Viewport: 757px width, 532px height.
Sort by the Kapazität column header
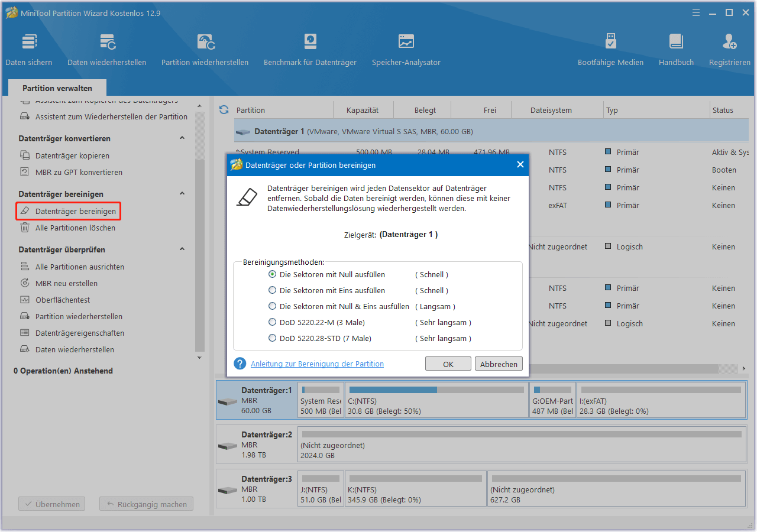[x=363, y=110]
